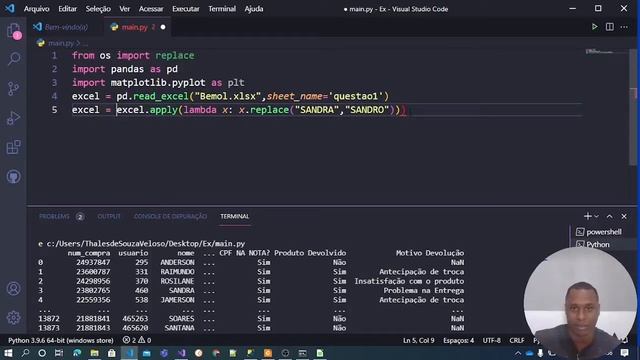Open the errors and warnings status indicator
The height and width of the screenshot is (360, 640).
(137, 340)
